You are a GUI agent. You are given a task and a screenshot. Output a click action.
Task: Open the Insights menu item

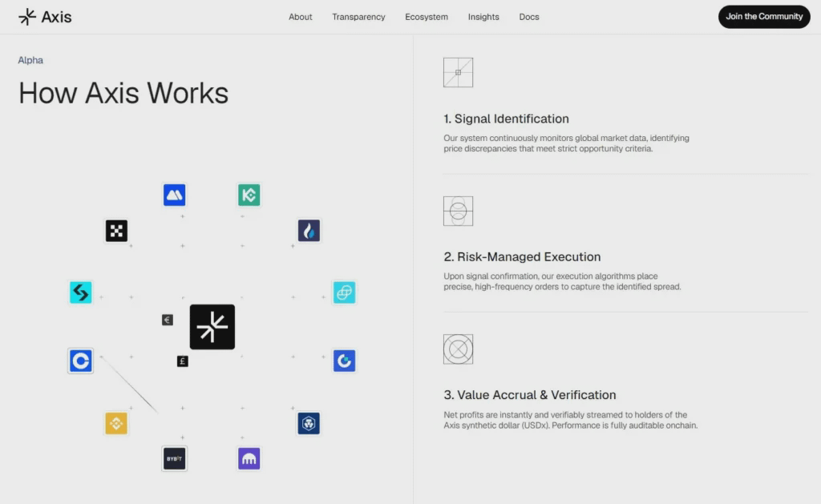click(483, 17)
